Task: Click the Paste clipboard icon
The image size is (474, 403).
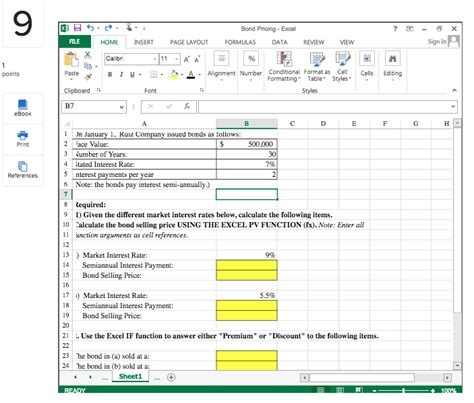Action: coord(71,60)
